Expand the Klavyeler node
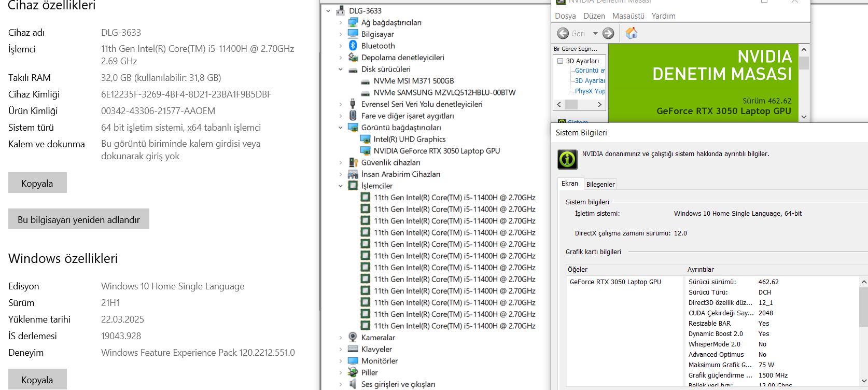 [x=341, y=349]
